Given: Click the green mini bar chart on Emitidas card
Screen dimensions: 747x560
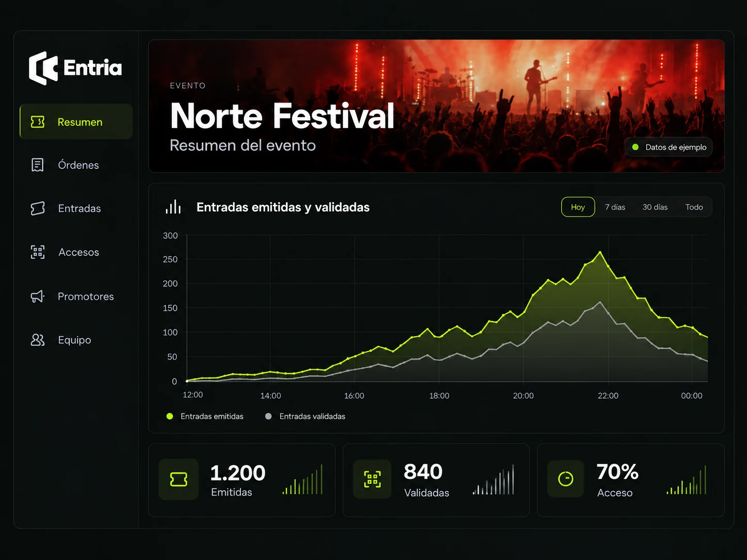Looking at the screenshot, I should tap(302, 480).
